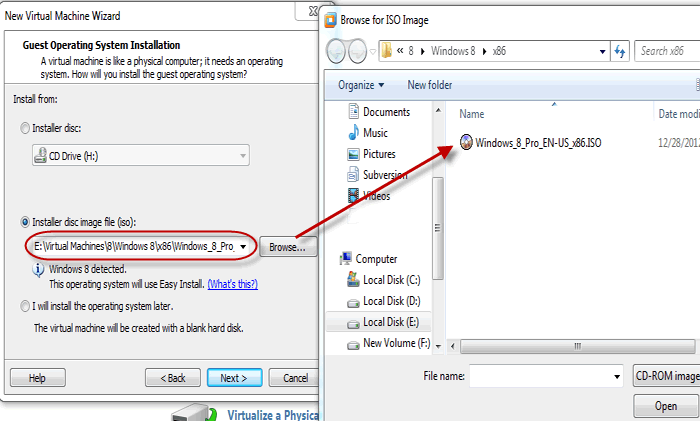Click the Search x86 field
This screenshot has height=421, width=700.
667,51
